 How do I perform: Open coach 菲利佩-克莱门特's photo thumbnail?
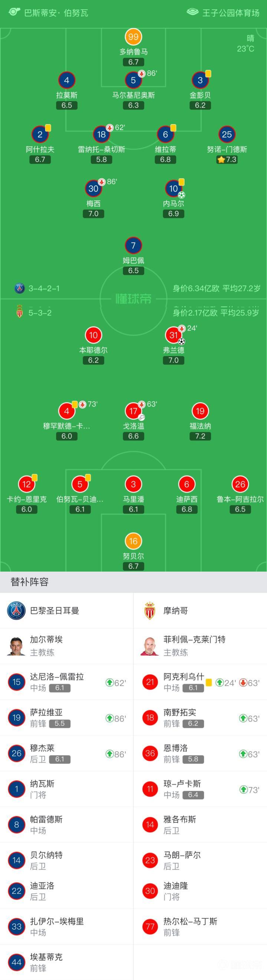(x=150, y=646)
